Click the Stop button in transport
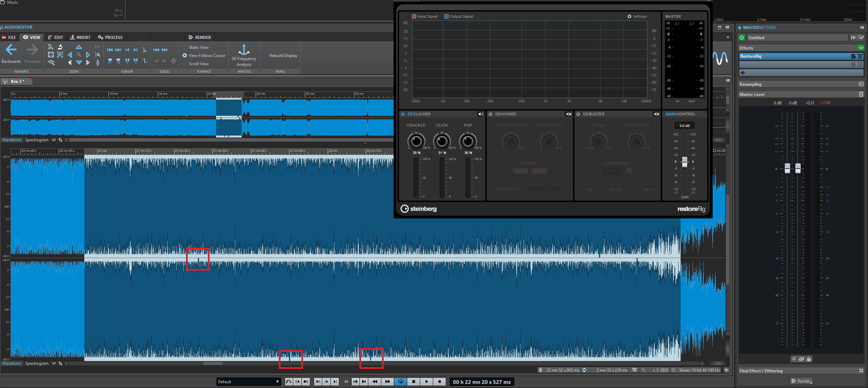The height and width of the screenshot is (388, 868). 414,382
